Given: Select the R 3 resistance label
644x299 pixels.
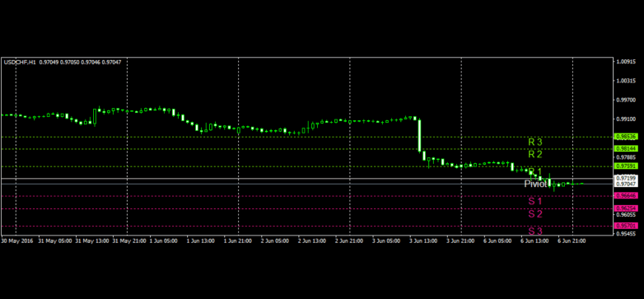Looking at the screenshot, I should [535, 142].
